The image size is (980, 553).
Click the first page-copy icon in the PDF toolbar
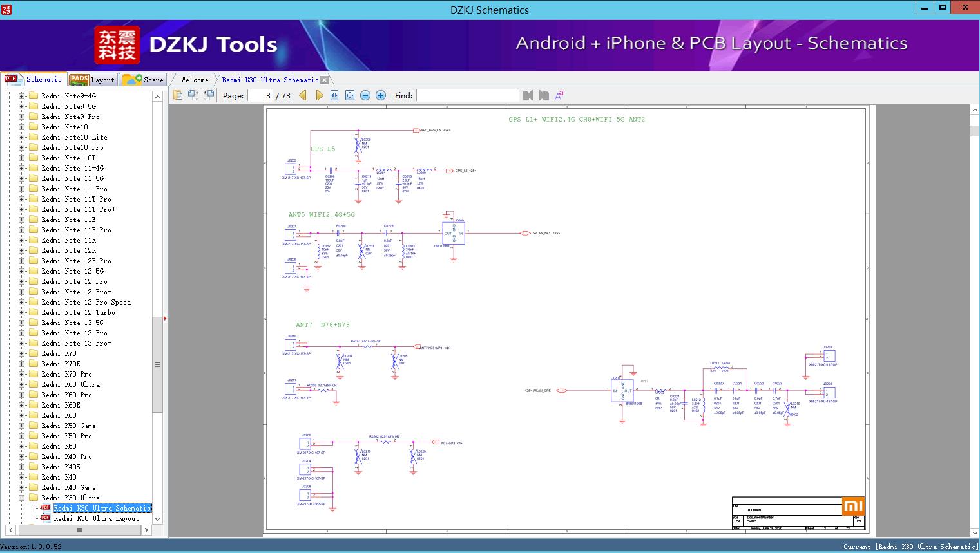tap(178, 95)
